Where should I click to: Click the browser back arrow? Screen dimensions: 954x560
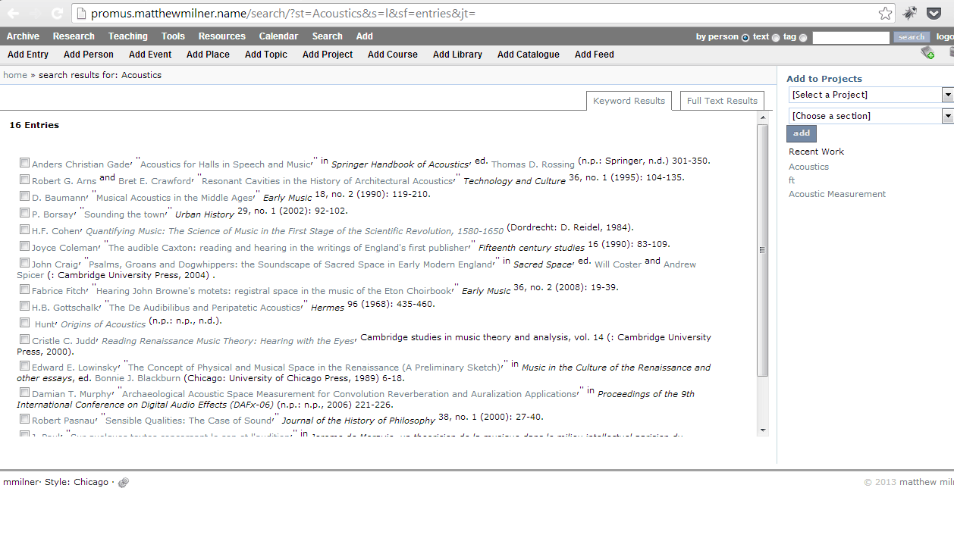click(13, 13)
